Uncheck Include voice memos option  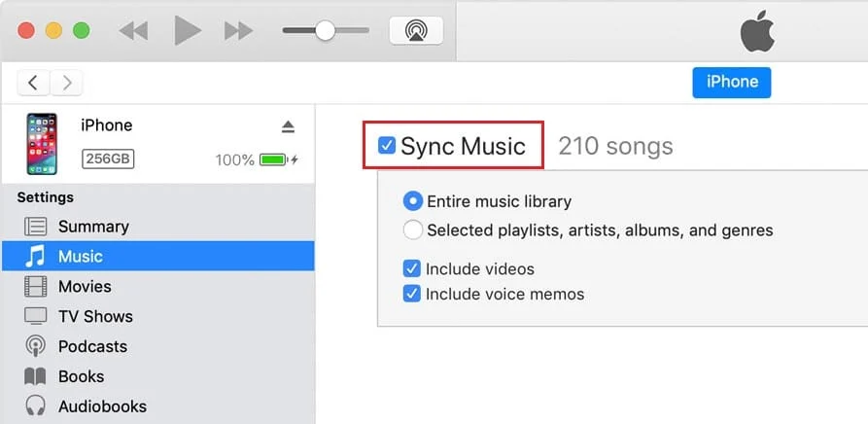click(x=412, y=294)
